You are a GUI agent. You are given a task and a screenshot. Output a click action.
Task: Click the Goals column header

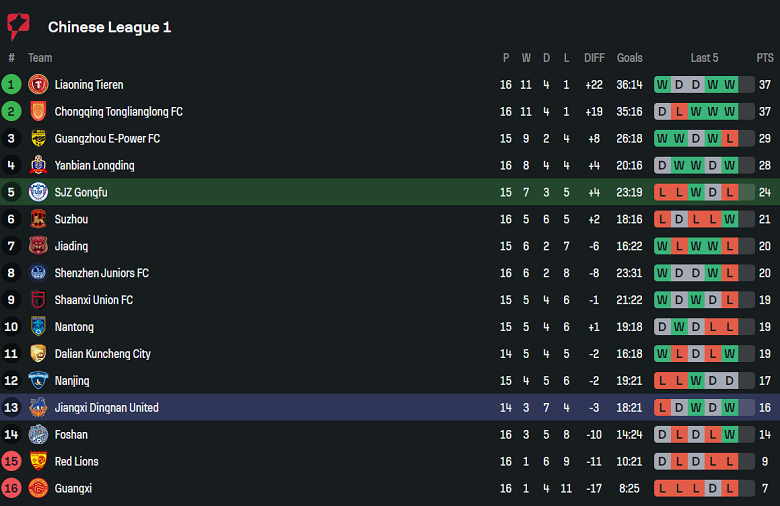(630, 58)
